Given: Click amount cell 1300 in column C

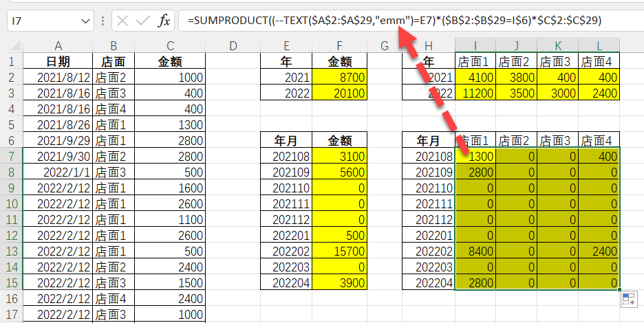Looking at the screenshot, I should [x=170, y=125].
